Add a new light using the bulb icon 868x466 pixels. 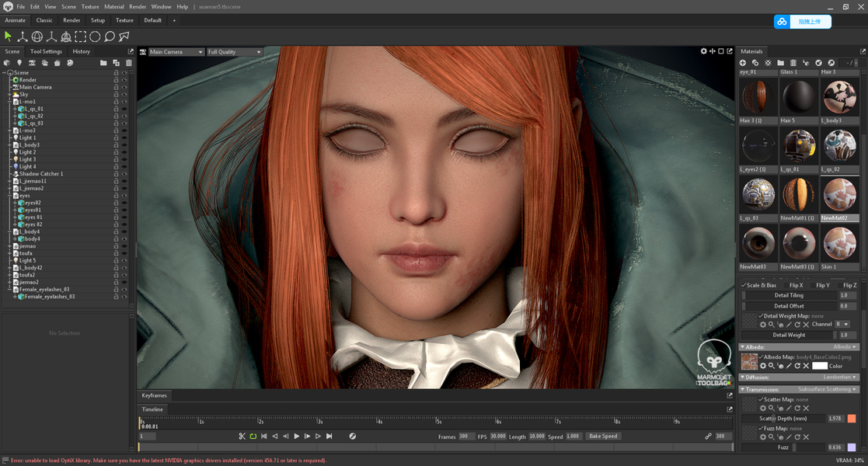[x=19, y=63]
